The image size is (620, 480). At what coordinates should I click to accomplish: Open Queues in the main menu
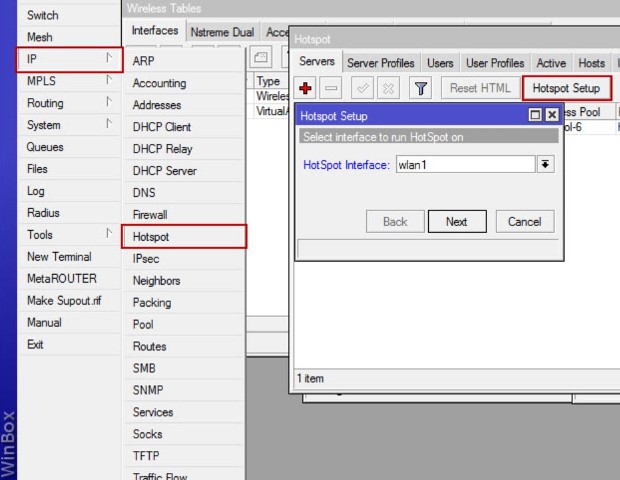[x=69, y=147]
